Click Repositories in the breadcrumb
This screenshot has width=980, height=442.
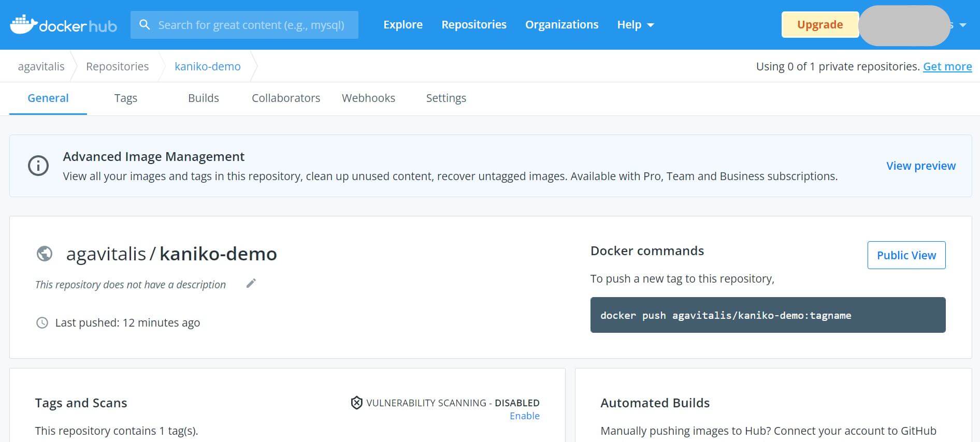pos(117,66)
